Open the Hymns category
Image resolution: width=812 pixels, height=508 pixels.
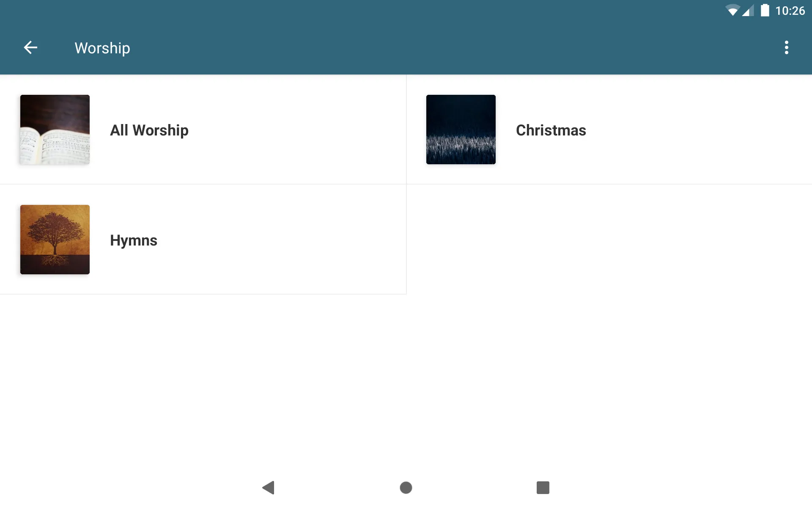pos(134,239)
